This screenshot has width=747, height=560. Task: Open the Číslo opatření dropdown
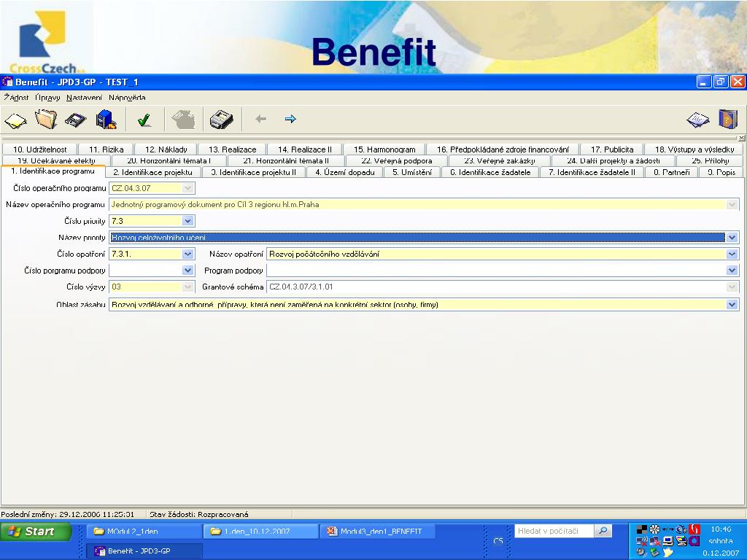[x=187, y=254]
